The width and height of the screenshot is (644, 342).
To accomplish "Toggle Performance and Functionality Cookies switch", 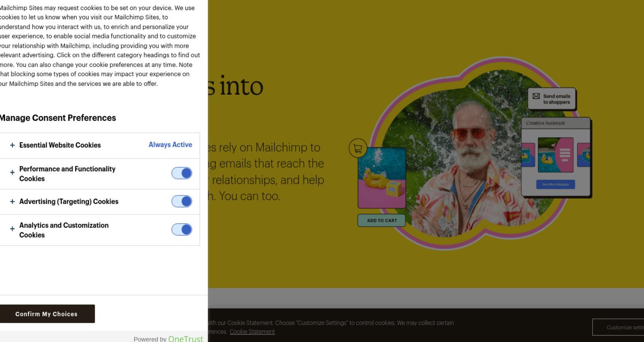I will click(x=182, y=173).
